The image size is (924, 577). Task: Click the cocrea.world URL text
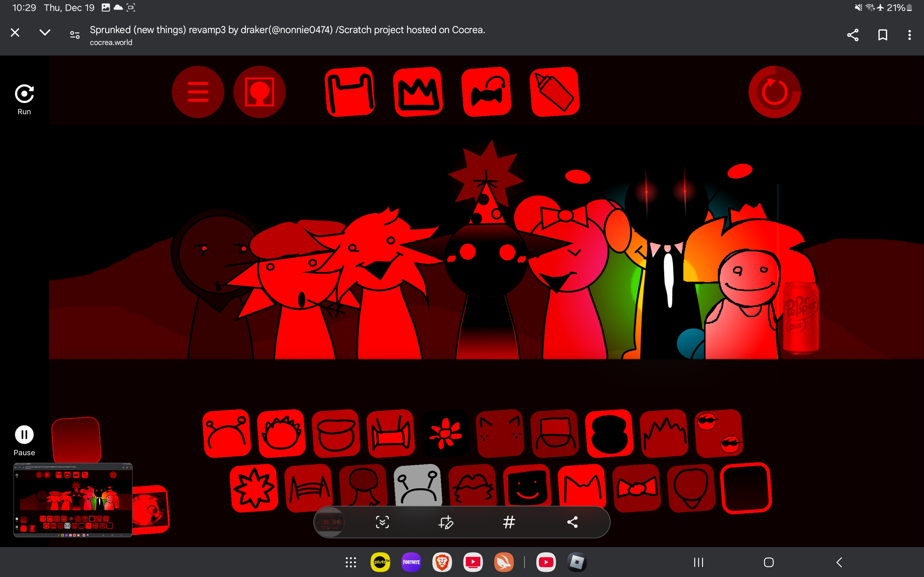tap(111, 43)
